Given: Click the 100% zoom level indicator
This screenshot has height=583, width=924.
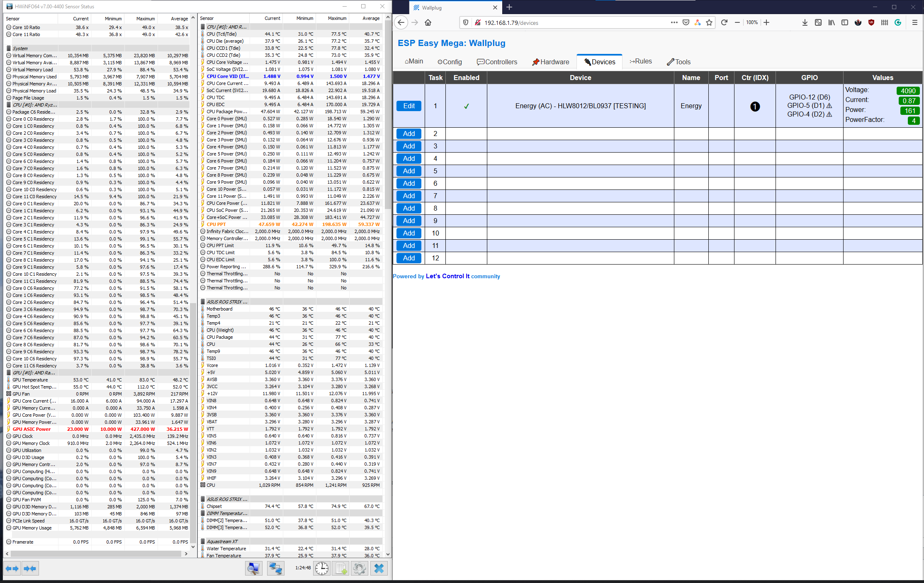Looking at the screenshot, I should click(752, 22).
